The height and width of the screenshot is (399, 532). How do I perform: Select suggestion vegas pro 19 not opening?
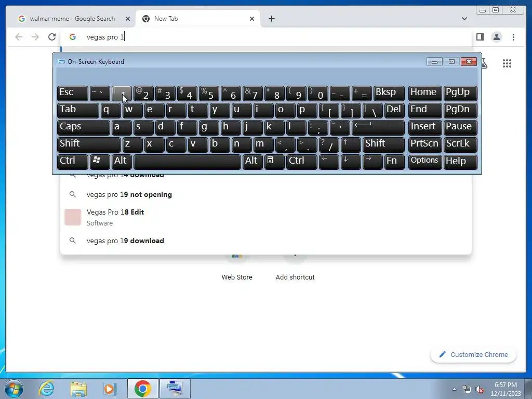267,194
